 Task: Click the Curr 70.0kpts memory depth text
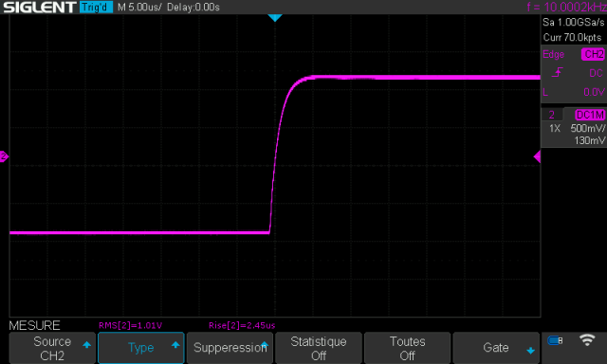pyautogui.click(x=572, y=38)
